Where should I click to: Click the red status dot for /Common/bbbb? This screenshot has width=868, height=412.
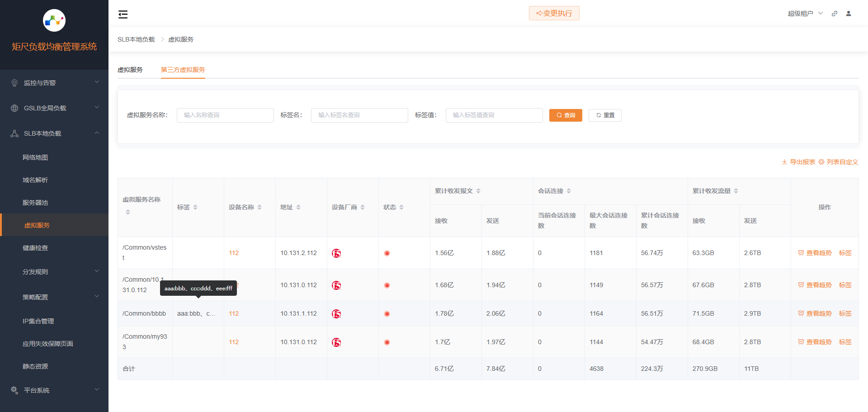tap(387, 314)
